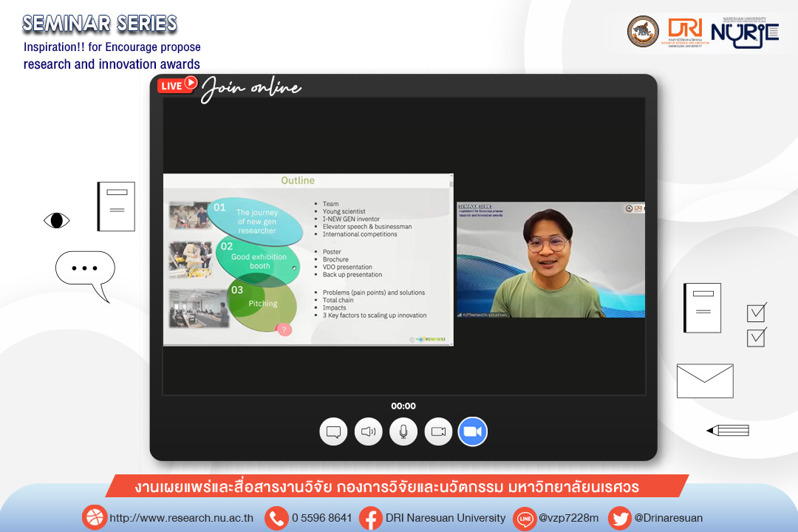The width and height of the screenshot is (798, 532).
Task: Click the "Total chain" bullet
Action: 338,300
